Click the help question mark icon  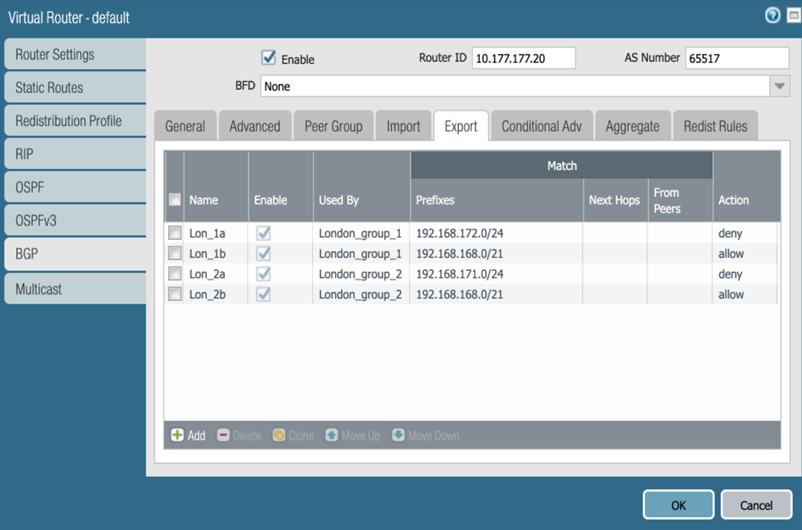click(x=772, y=16)
